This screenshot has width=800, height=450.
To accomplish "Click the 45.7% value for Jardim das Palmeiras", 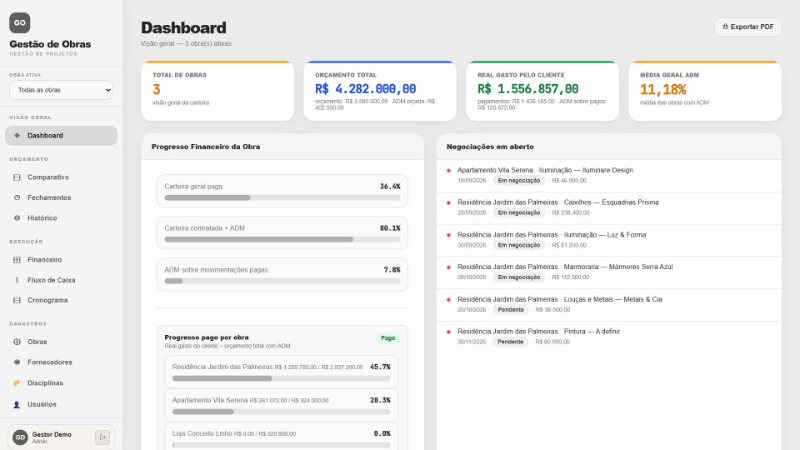I will click(380, 367).
